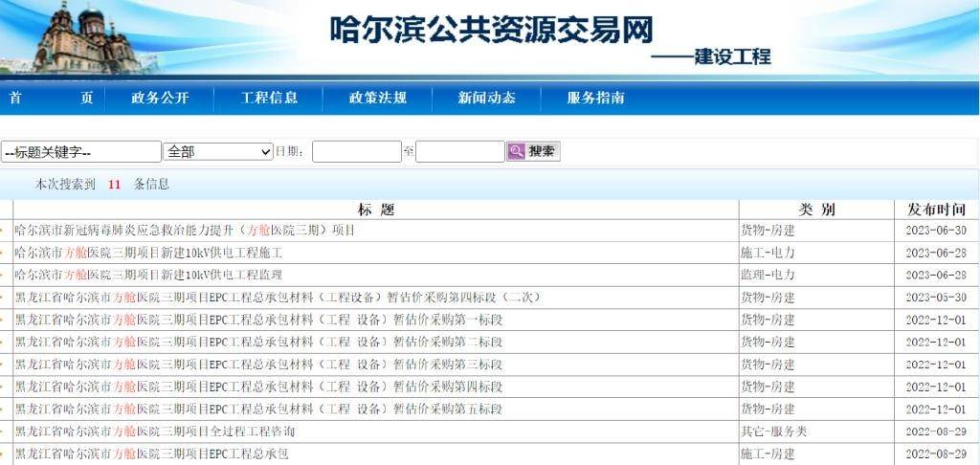
Task: Open the 政策法规 menu item
Action: pos(377,99)
